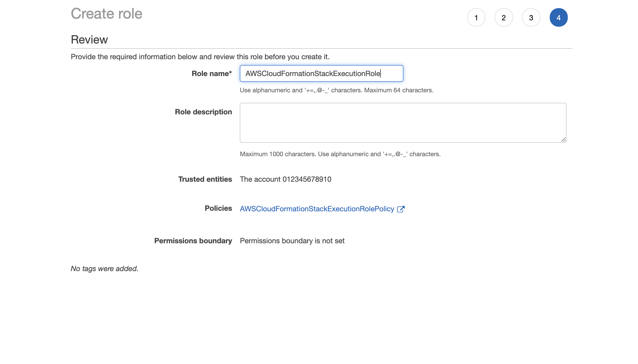Click the Trusted entities label

tap(205, 179)
